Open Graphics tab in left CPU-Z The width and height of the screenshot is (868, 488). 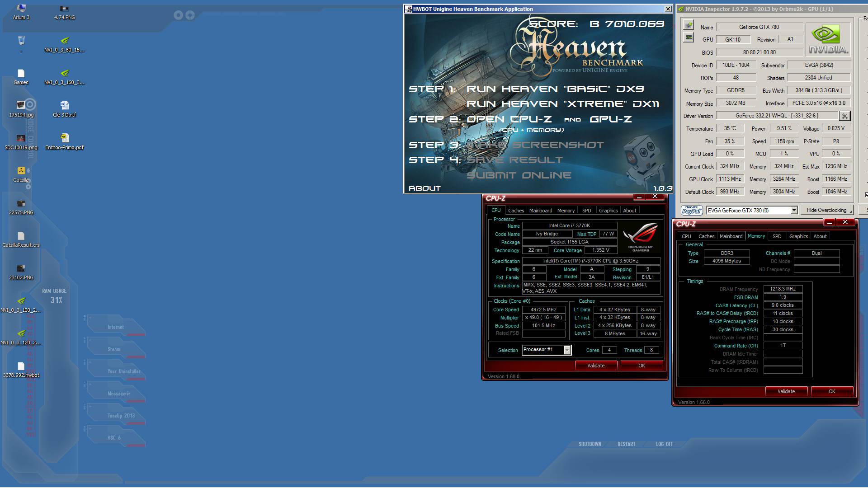(x=608, y=211)
